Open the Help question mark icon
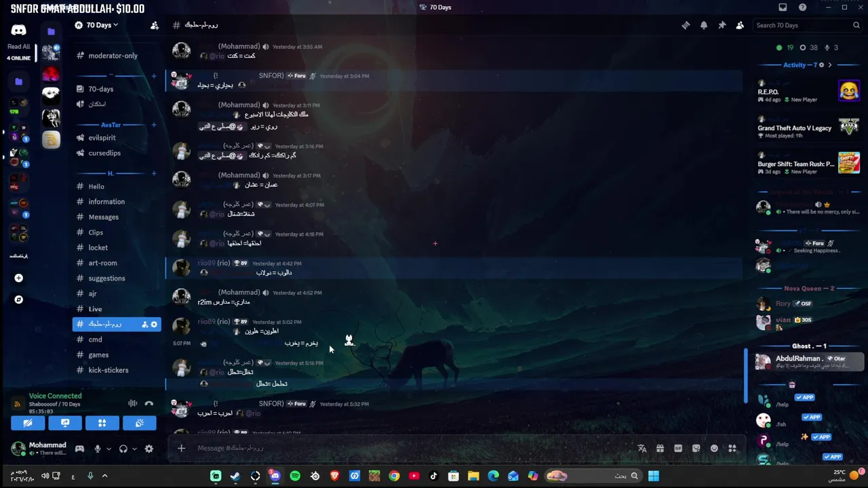868x488 pixels. (x=803, y=7)
